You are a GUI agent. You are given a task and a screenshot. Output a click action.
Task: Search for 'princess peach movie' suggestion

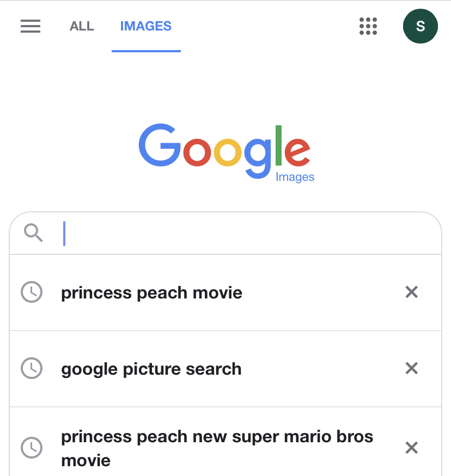tap(151, 293)
